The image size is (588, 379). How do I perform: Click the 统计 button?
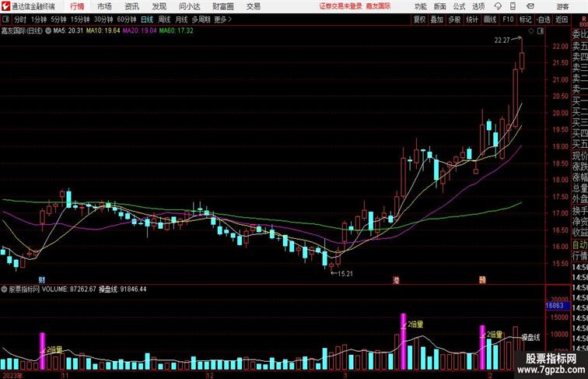(472, 19)
